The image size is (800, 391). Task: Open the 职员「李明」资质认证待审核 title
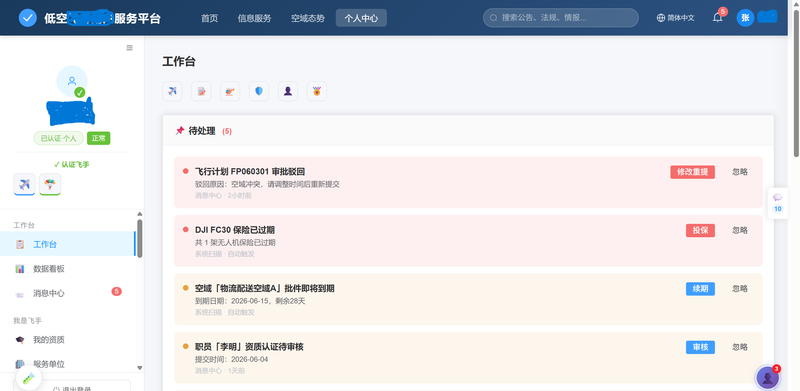(249, 347)
